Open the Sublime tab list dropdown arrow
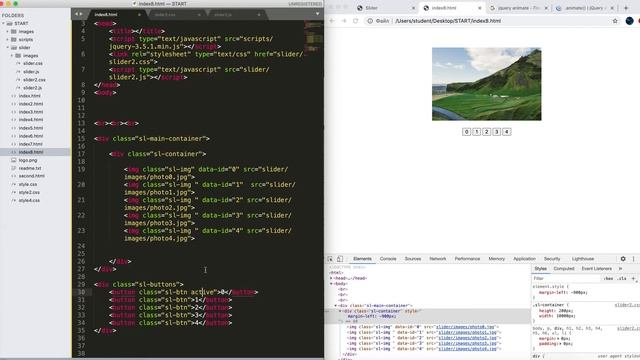640x360 pixels. [x=318, y=14]
